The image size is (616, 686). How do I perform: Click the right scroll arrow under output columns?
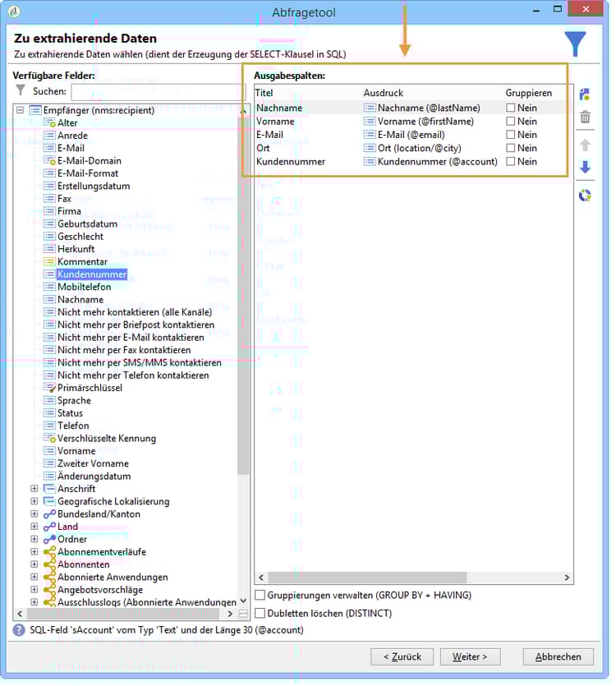coord(567,578)
